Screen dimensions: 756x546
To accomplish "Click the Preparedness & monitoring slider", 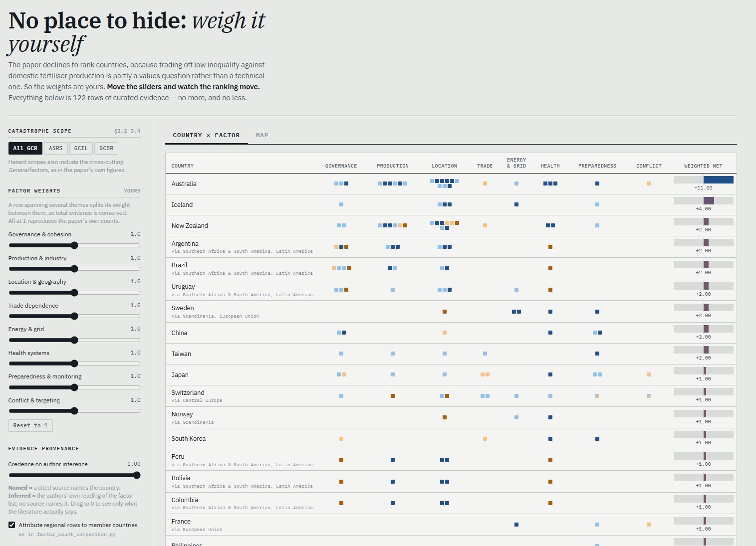I will 74,387.
